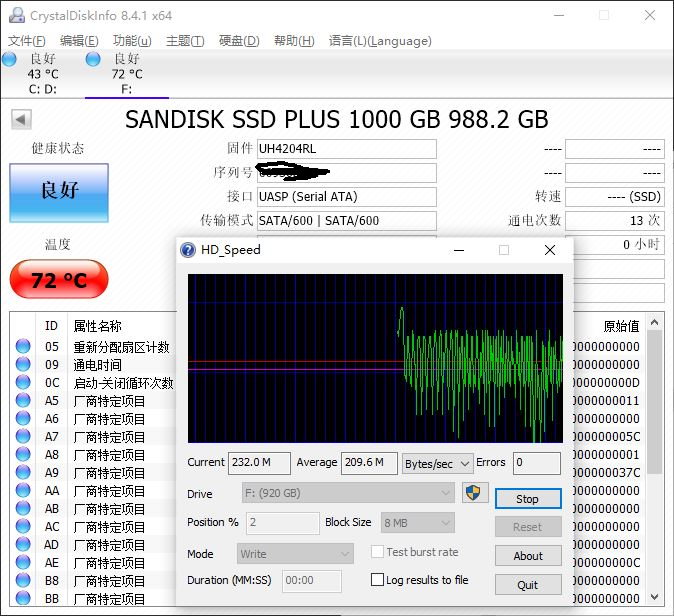Select the C: D: disk status orb

(x=9, y=59)
